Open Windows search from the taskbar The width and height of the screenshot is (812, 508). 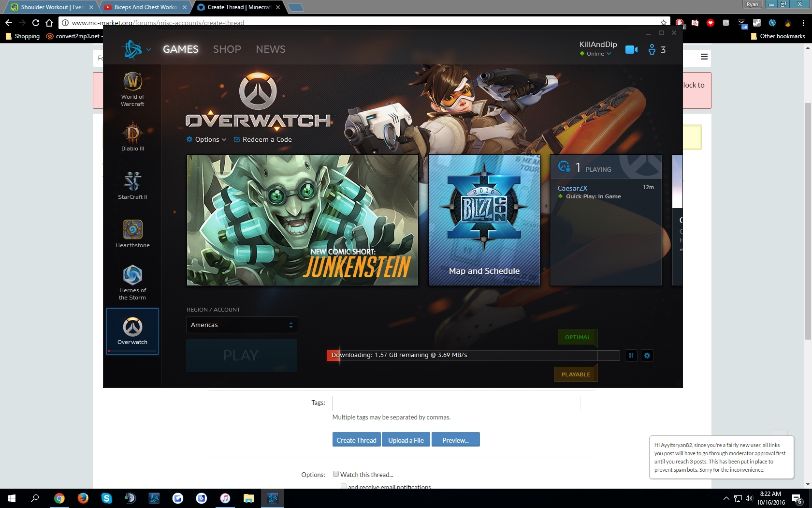tap(35, 498)
